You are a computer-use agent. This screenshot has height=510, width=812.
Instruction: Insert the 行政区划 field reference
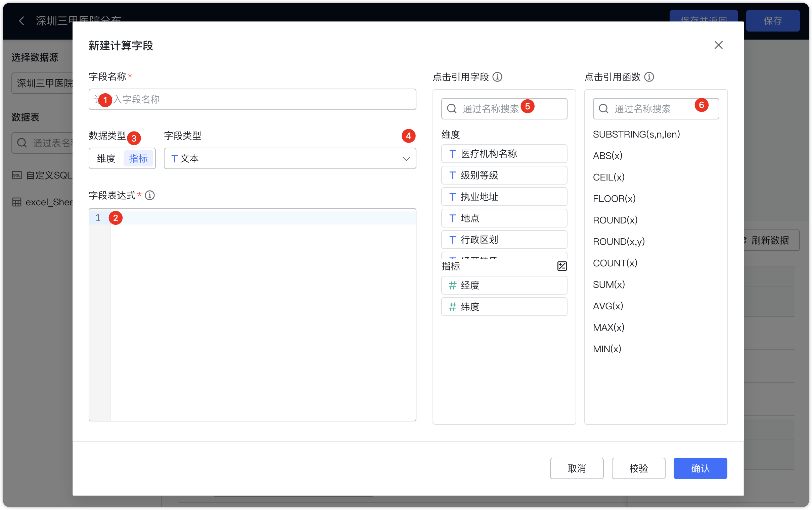[x=504, y=240]
